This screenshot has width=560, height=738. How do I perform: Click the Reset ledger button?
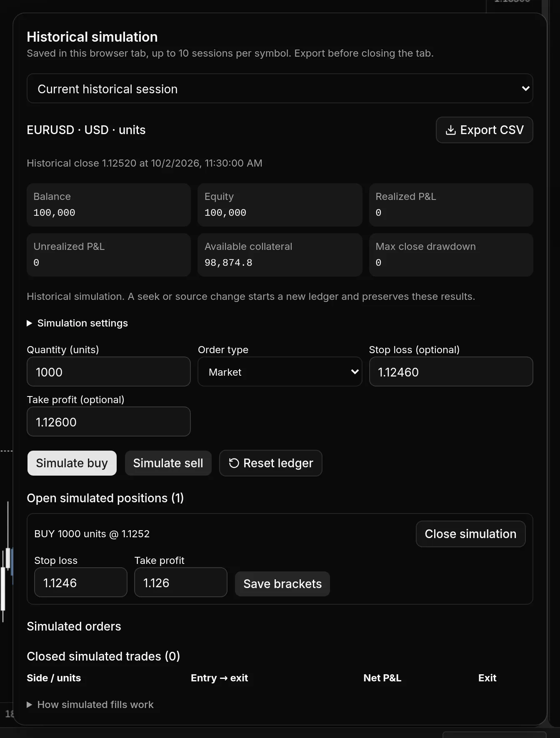(x=270, y=463)
